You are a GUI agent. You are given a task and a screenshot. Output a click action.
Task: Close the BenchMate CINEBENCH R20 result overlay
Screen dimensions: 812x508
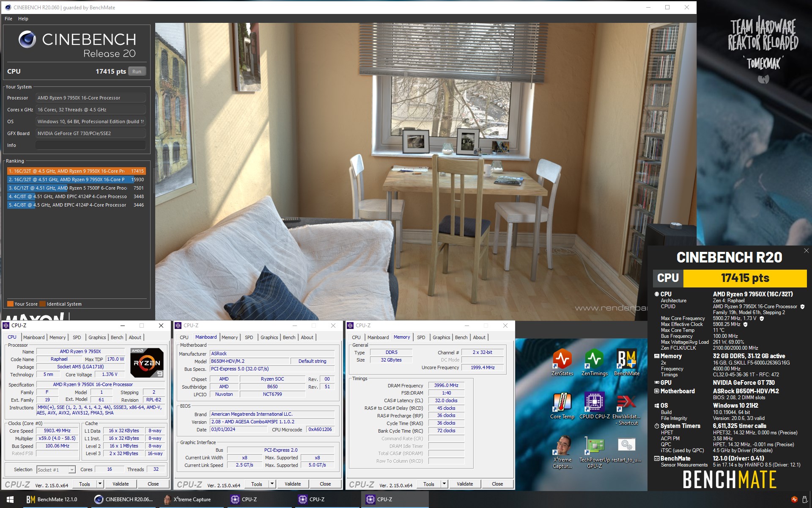tap(806, 251)
